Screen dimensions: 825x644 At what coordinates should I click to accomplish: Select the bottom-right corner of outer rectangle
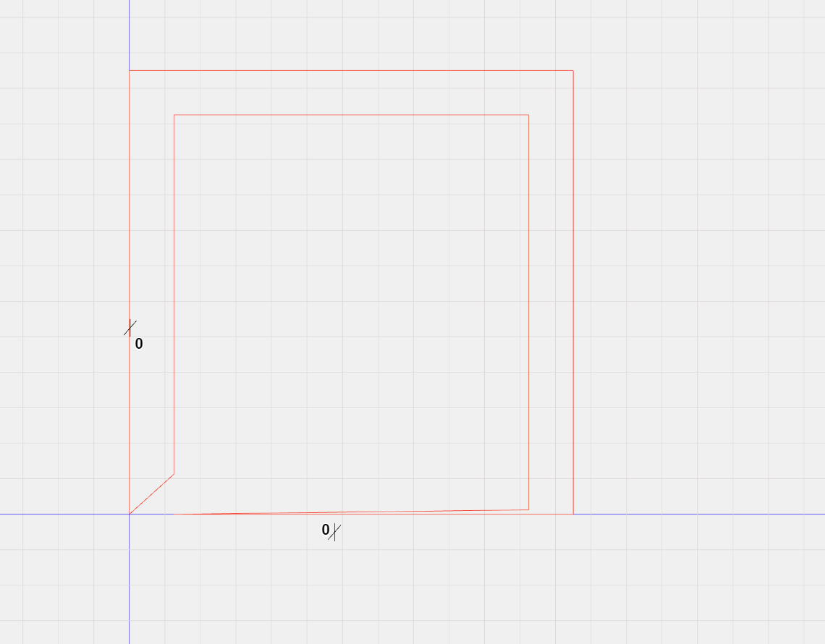[x=572, y=513]
